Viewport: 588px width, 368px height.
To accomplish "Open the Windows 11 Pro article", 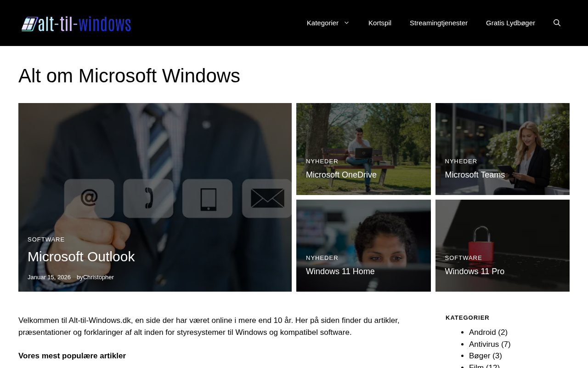I will tap(475, 271).
